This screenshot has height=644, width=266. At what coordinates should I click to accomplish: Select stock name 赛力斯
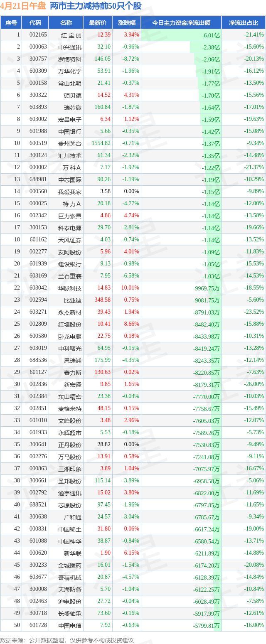(73, 372)
